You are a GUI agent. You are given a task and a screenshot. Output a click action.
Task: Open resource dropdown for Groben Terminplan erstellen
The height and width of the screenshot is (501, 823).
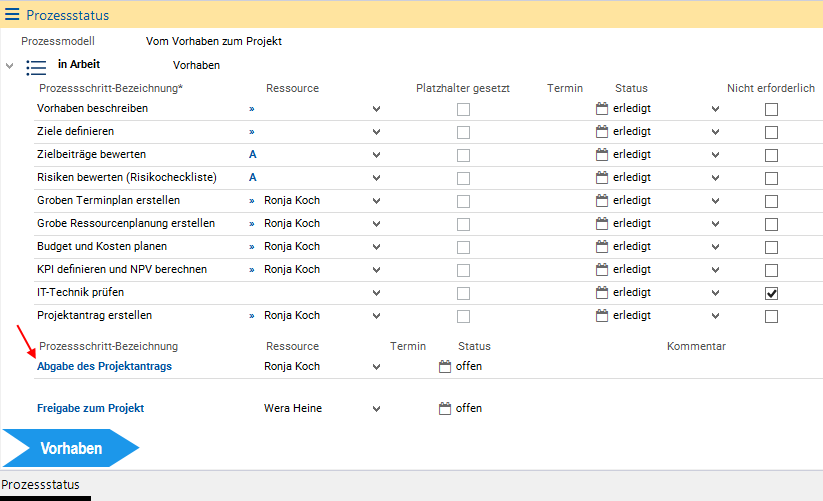(376, 201)
